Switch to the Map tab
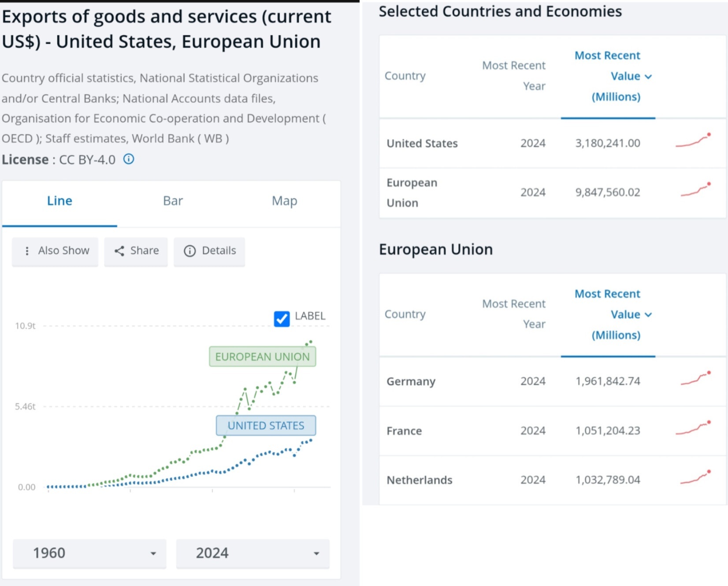Viewport: 728px width, 586px height. (284, 201)
